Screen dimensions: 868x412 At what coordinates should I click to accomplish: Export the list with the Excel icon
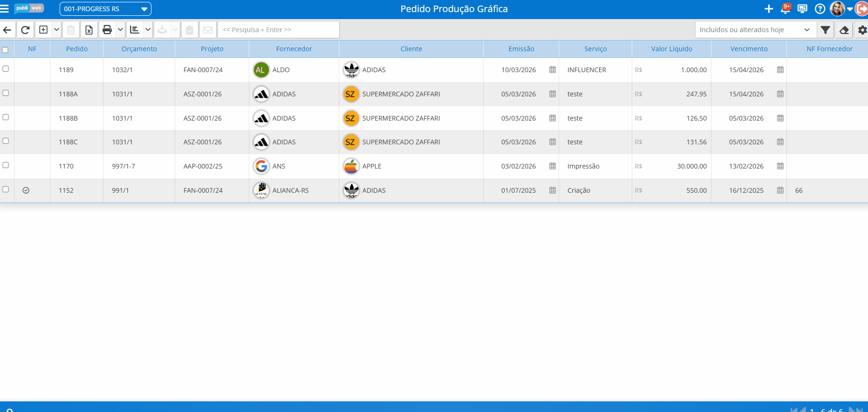pos(89,30)
